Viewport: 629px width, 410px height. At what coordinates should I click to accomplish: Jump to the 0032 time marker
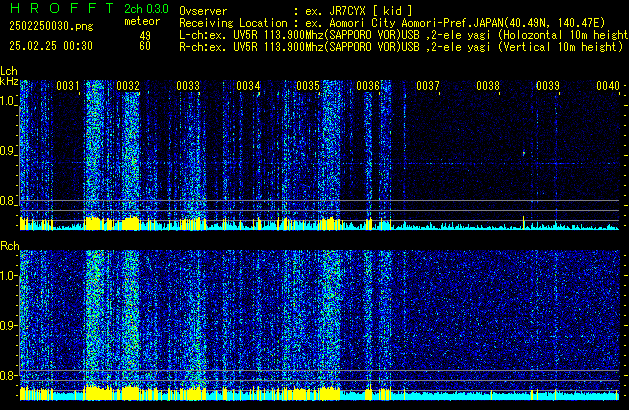[128, 86]
